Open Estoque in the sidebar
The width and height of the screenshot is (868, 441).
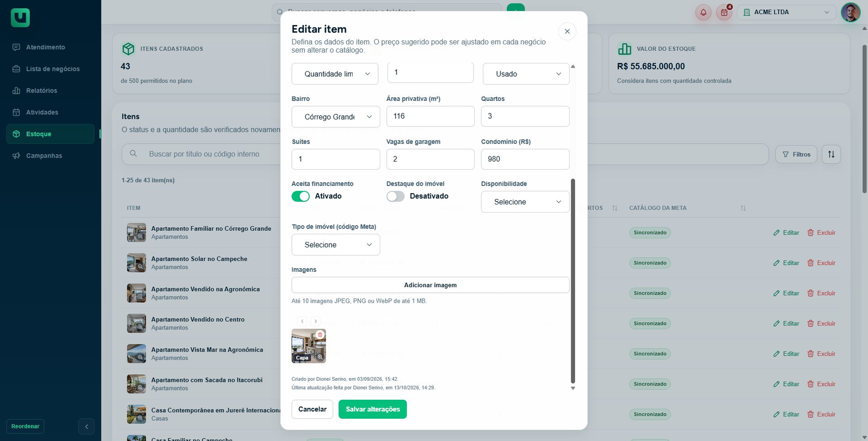pyautogui.click(x=50, y=134)
